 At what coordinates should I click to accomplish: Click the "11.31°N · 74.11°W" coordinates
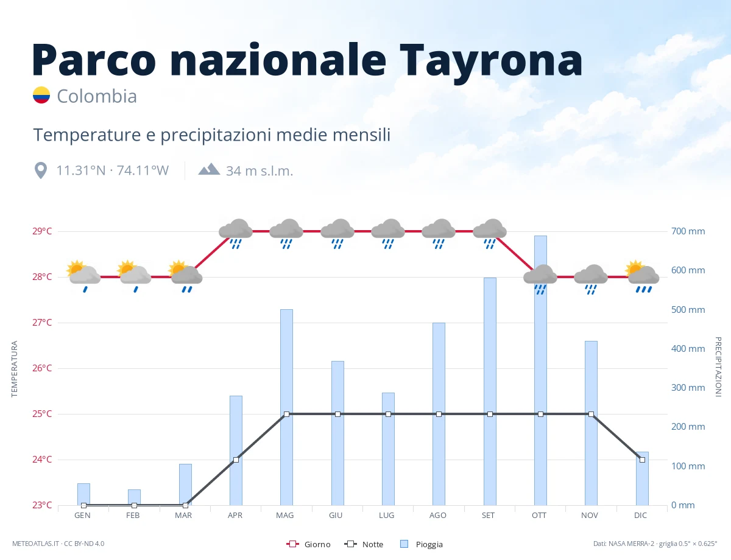pyautogui.click(x=113, y=170)
